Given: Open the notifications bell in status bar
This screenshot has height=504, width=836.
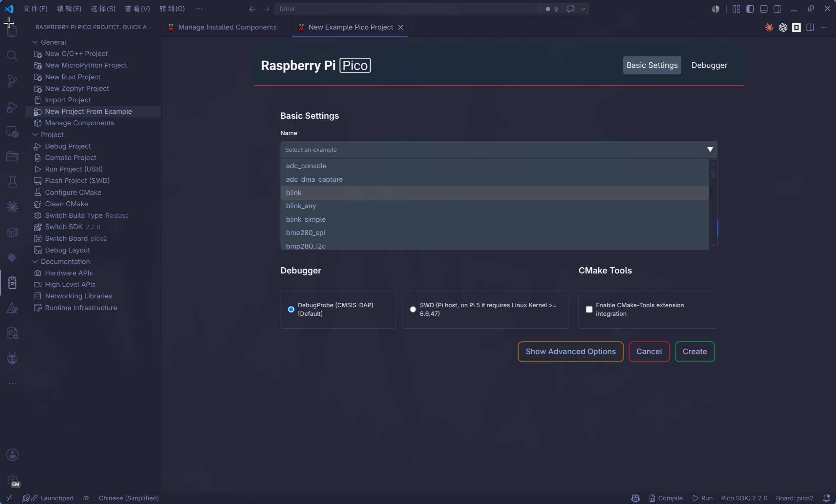Looking at the screenshot, I should (826, 498).
